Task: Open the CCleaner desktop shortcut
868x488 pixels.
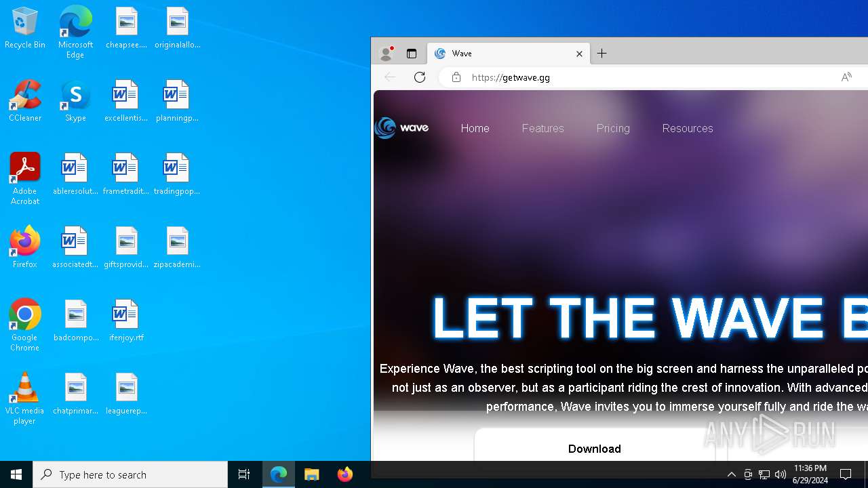Action: coord(25,101)
